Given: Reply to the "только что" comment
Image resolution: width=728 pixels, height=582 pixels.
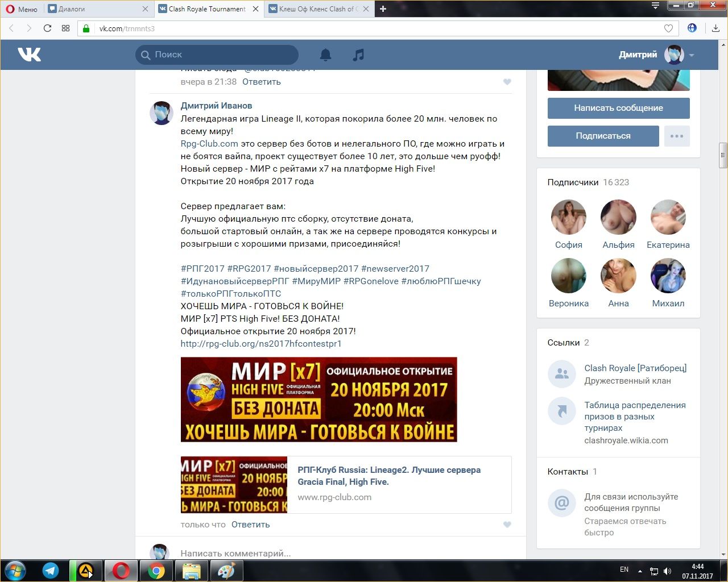Looking at the screenshot, I should (250, 525).
